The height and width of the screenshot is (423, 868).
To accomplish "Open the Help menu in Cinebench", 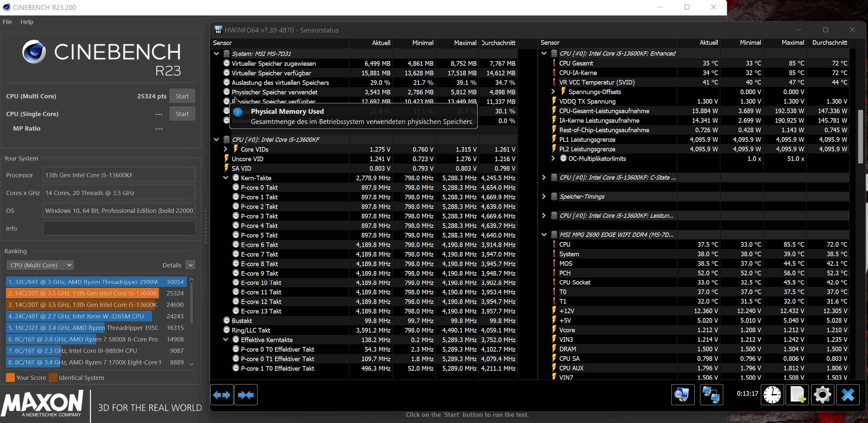I will click(x=27, y=22).
